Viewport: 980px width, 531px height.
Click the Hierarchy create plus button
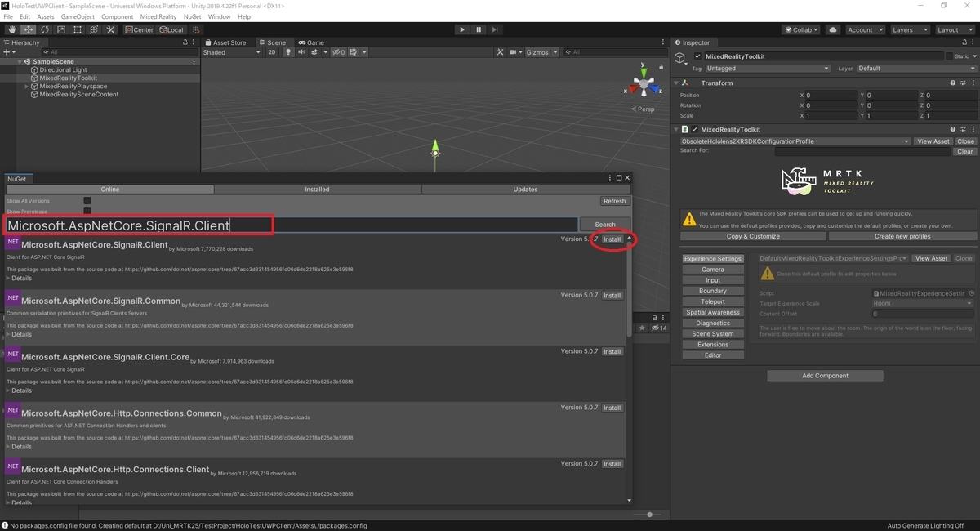(8, 52)
